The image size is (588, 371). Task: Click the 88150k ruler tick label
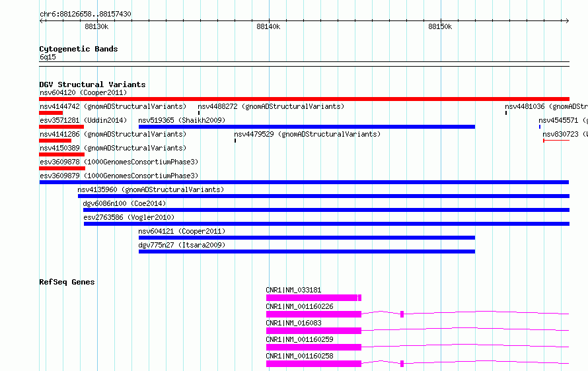440,26
